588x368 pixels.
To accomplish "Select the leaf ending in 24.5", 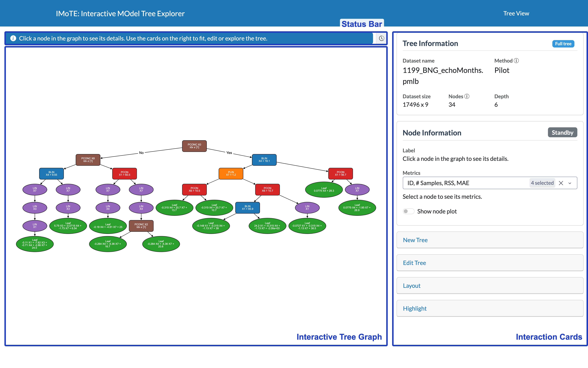I will click(35, 244).
